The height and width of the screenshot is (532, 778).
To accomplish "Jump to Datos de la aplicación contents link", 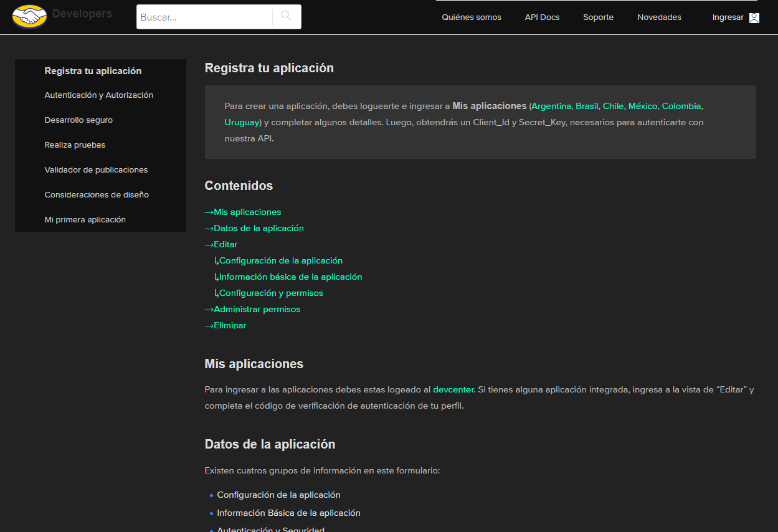I will 259,229.
